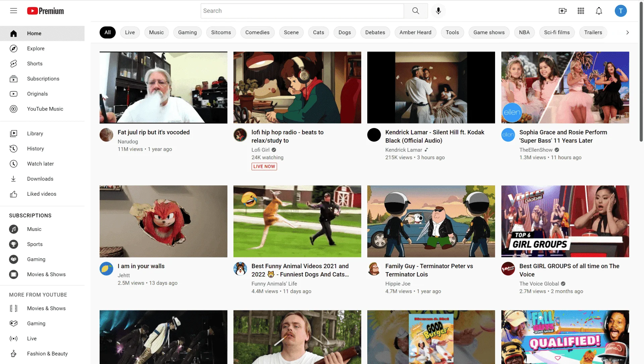This screenshot has height=364, width=644.
Task: Open the account avatar menu
Action: click(621, 11)
